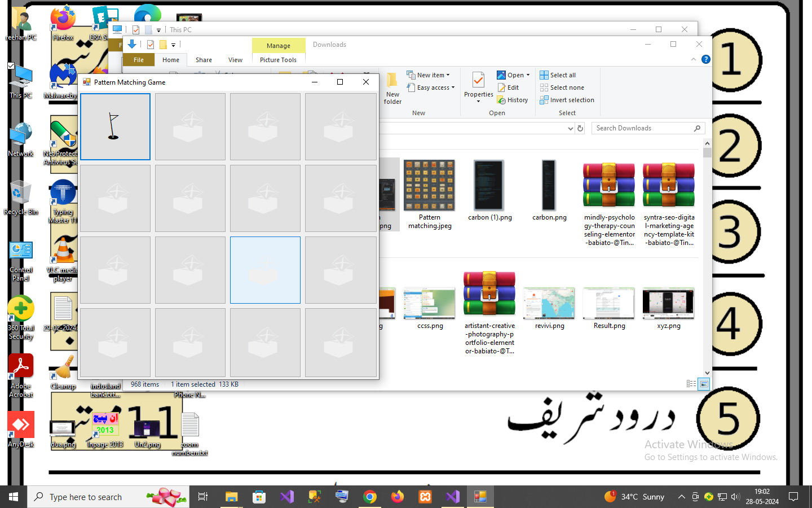The height and width of the screenshot is (508, 812).
Task: Click XAMPP icon in the taskbar
Action: 425,497
